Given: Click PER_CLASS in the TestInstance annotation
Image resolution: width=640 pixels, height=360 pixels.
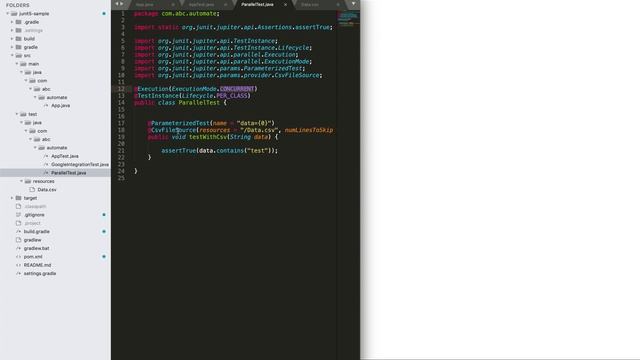Looking at the screenshot, I should (232, 96).
